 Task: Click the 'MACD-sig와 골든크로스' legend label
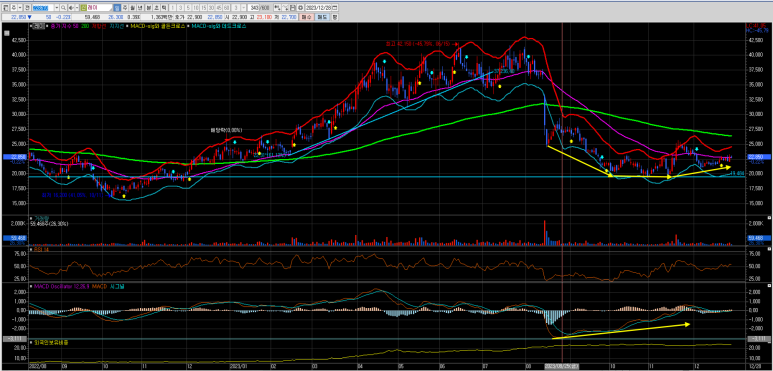pos(158,26)
